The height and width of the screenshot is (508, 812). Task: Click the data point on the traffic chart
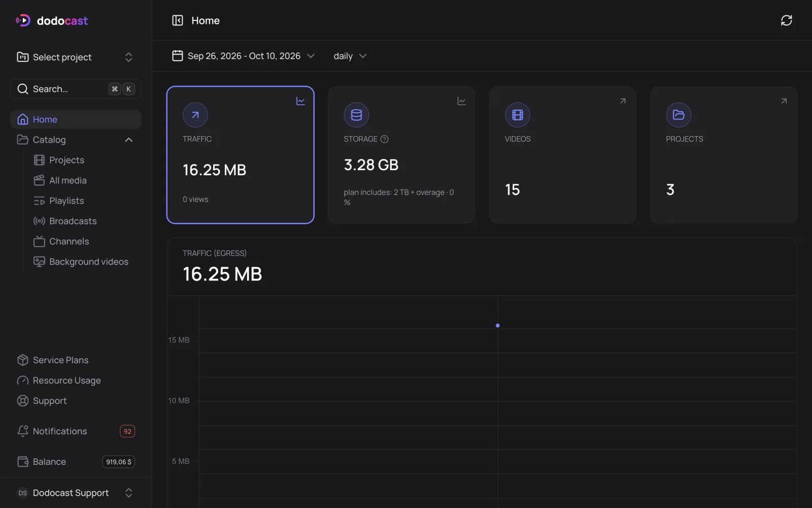point(497,326)
